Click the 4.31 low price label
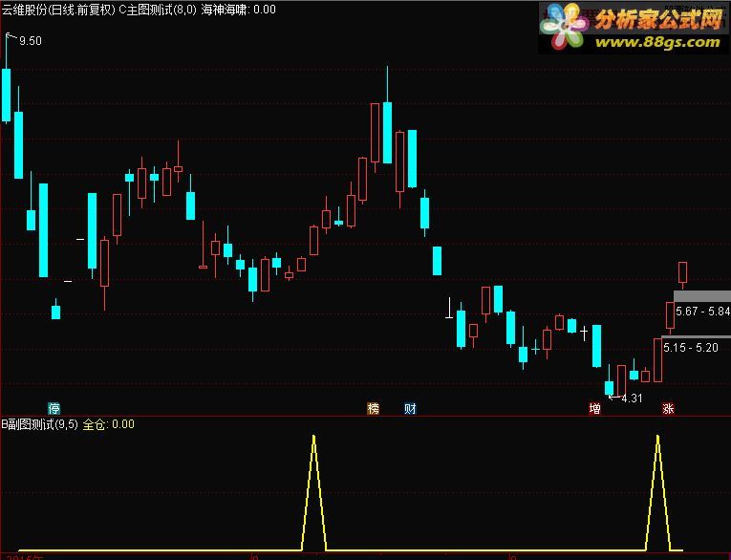731x560 pixels. pyautogui.click(x=632, y=398)
